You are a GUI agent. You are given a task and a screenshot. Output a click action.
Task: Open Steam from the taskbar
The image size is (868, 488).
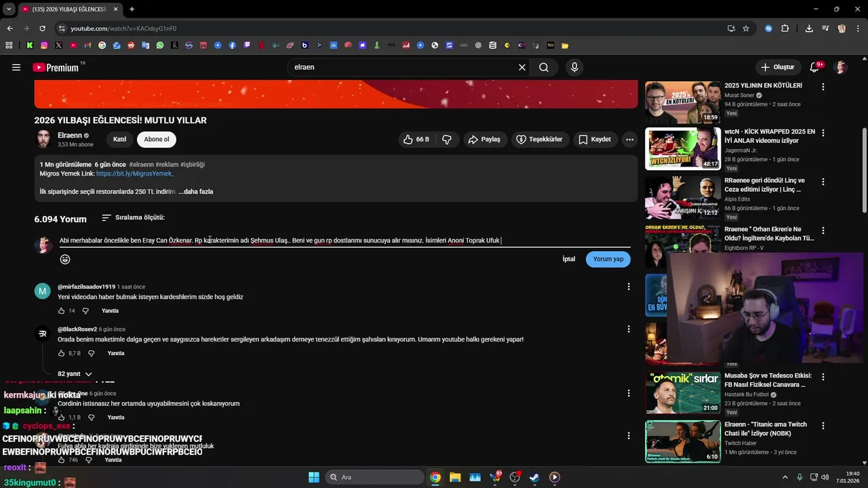point(534,477)
